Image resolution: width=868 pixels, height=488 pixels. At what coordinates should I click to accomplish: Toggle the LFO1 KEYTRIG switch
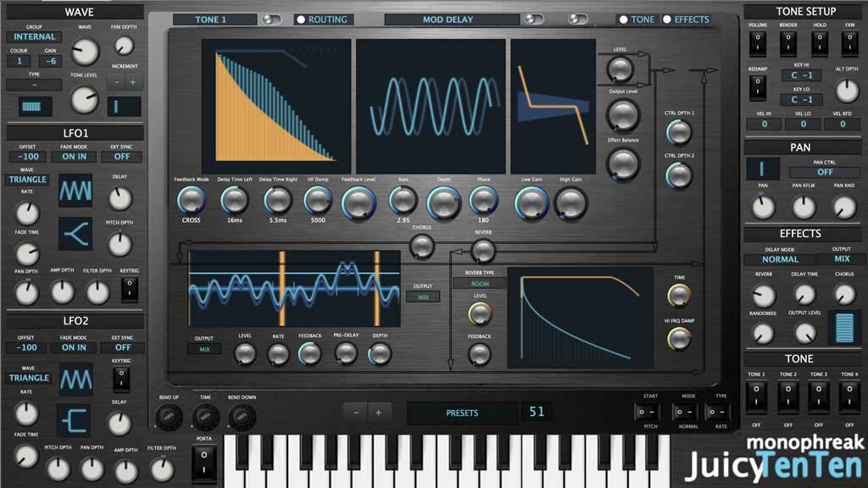(x=129, y=290)
